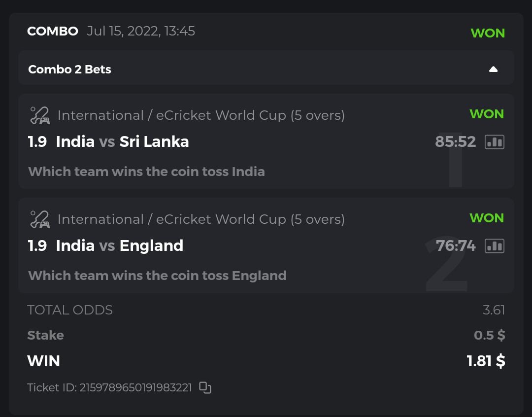
Task: Click league name above India vs Sri Lanka
Action: [201, 115]
